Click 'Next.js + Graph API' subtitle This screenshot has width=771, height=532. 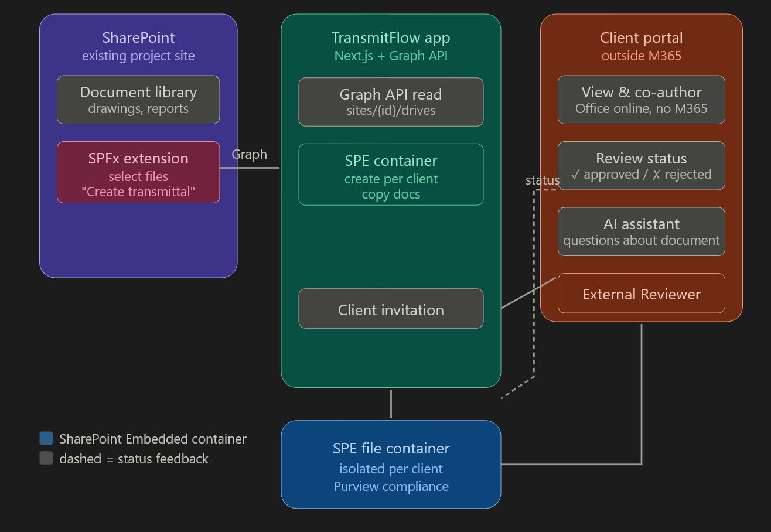pos(391,56)
